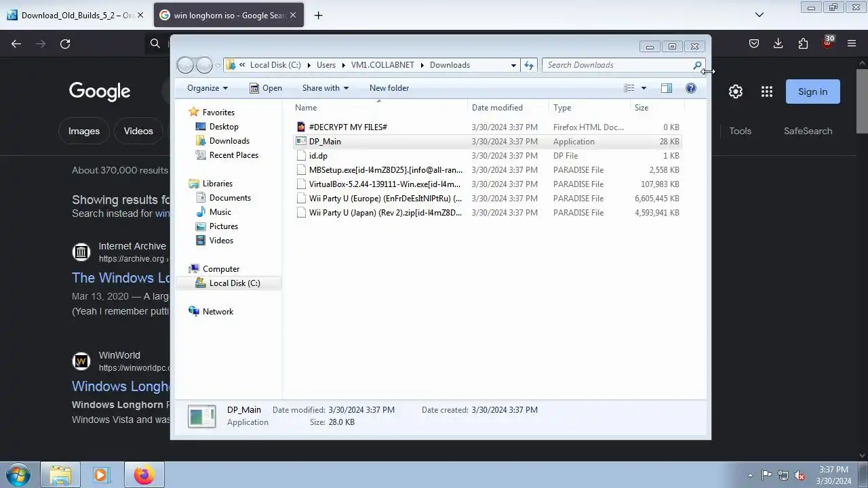Open Google search Tools
This screenshot has height=488, width=868.
(x=740, y=131)
